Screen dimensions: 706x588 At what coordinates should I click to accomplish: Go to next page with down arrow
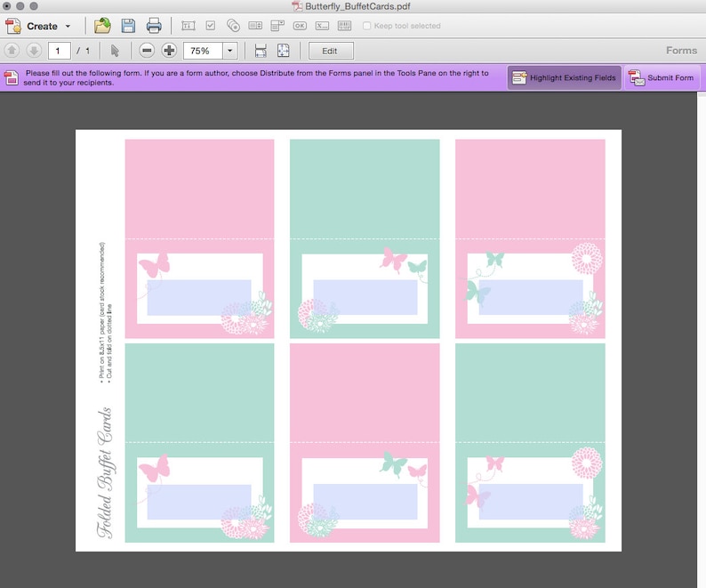click(x=34, y=51)
